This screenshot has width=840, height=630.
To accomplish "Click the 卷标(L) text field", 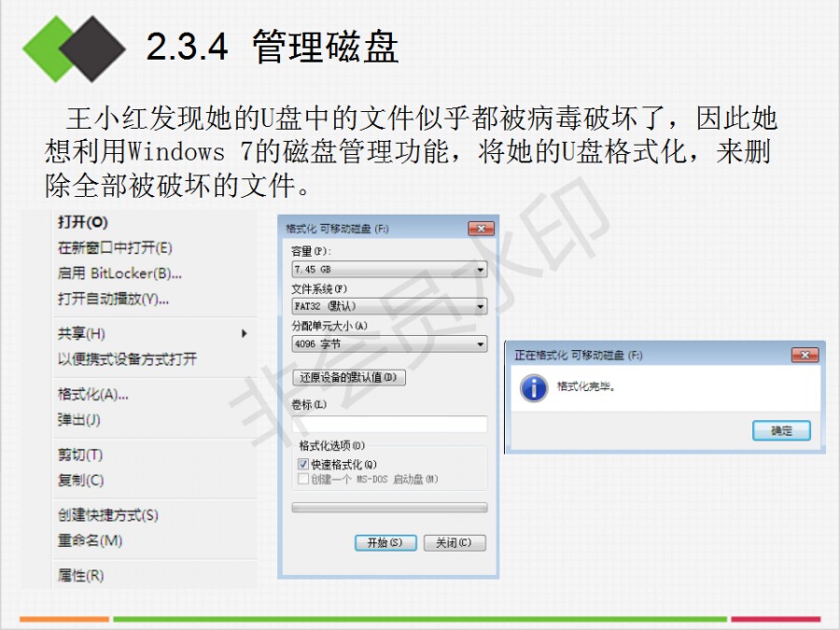I will [389, 424].
